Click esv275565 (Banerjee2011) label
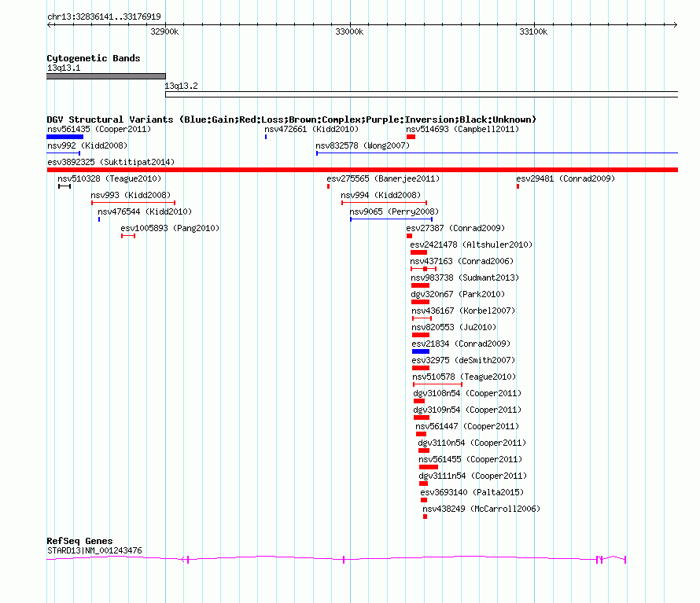Screen dimensions: 700x603 383,178
